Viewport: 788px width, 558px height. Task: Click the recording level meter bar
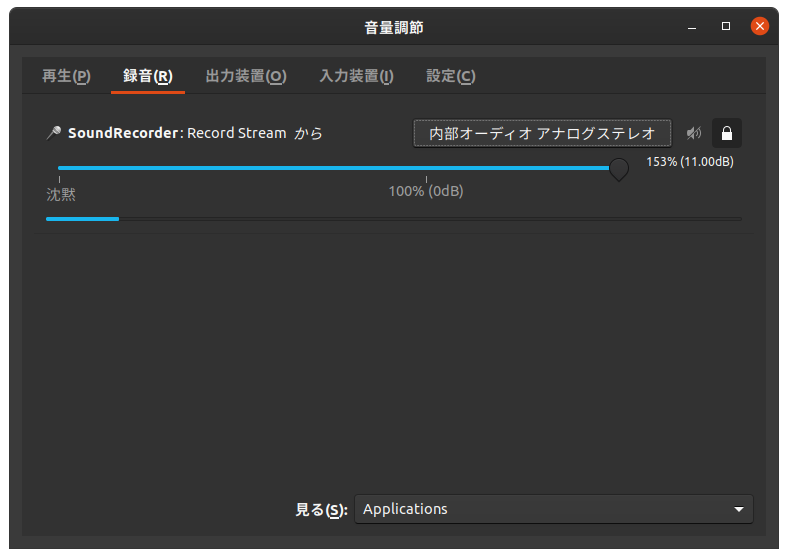393,219
